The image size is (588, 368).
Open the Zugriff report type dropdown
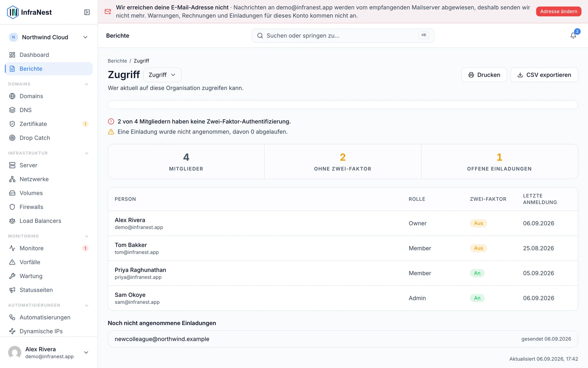[162, 75]
